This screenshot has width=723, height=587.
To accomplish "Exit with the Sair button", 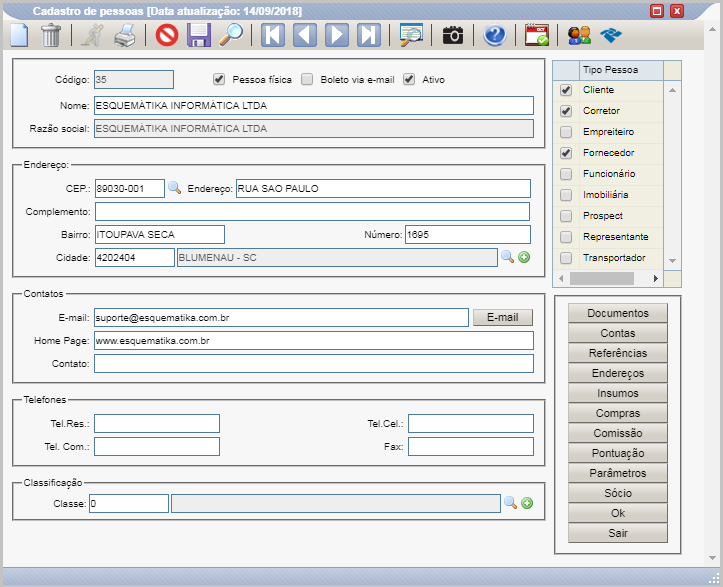I will [618, 533].
